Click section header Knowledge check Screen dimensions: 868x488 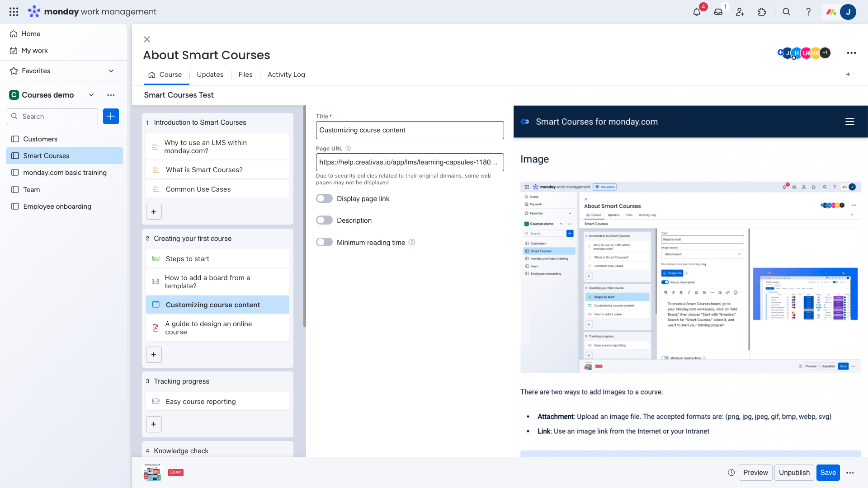point(181,451)
